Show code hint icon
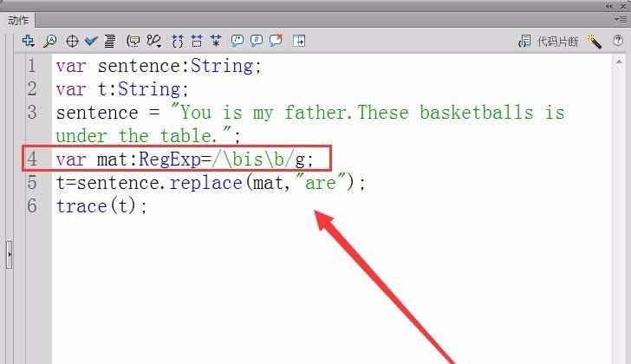Viewport: 631px width, 364px height. (133, 41)
